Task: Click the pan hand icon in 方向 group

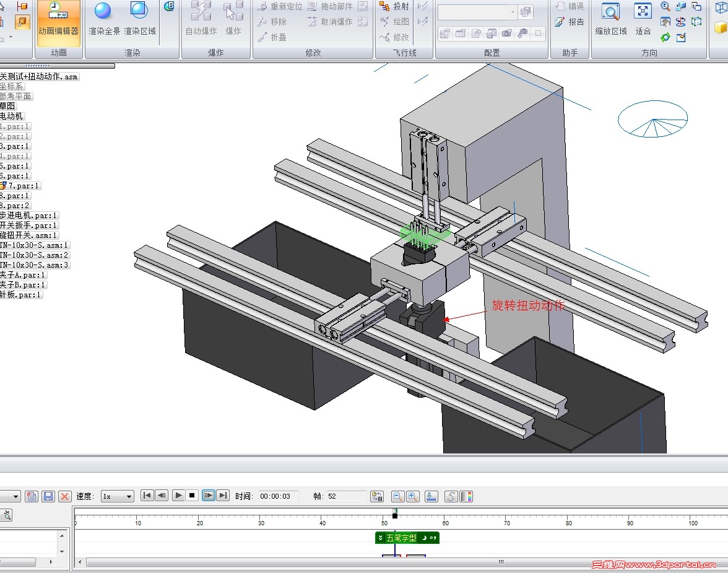Action: coord(665,22)
